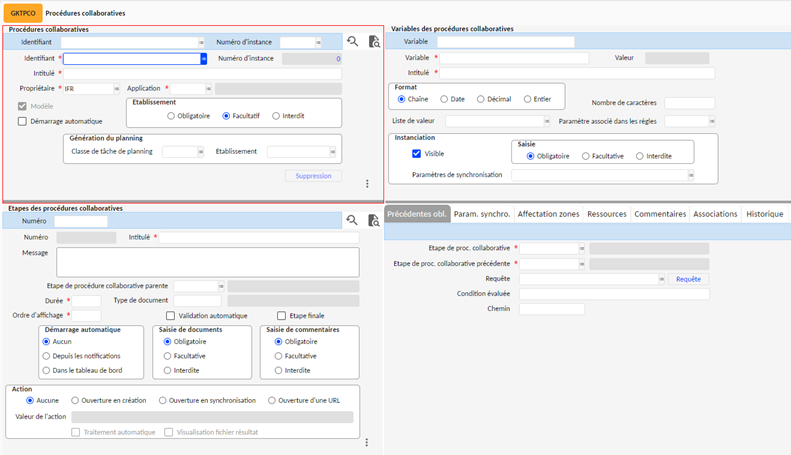The width and height of the screenshot is (791, 455).
Task: Select the Date format radio button
Action: (443, 99)
